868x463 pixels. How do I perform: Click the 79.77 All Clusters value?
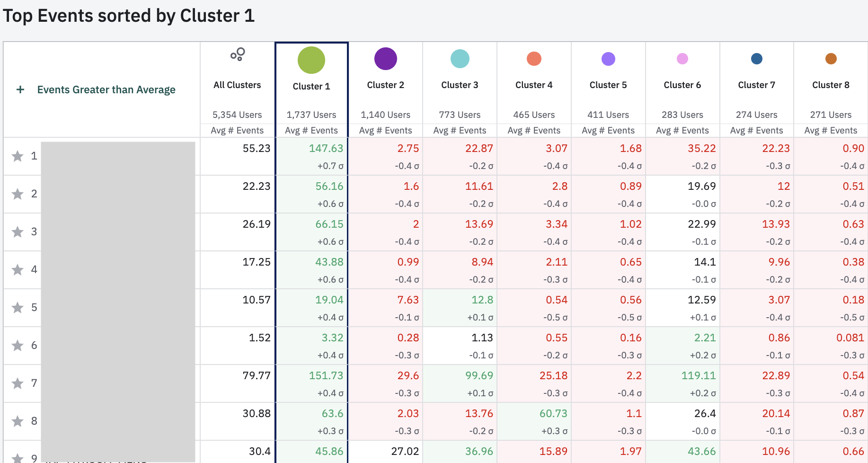click(257, 376)
